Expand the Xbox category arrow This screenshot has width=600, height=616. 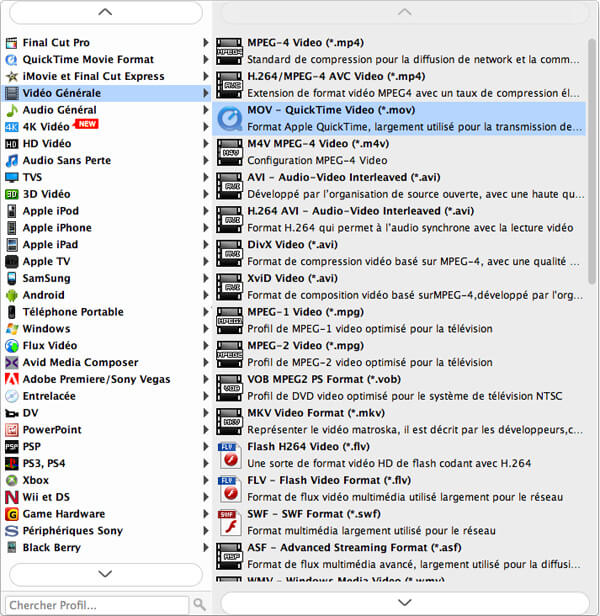point(206,481)
